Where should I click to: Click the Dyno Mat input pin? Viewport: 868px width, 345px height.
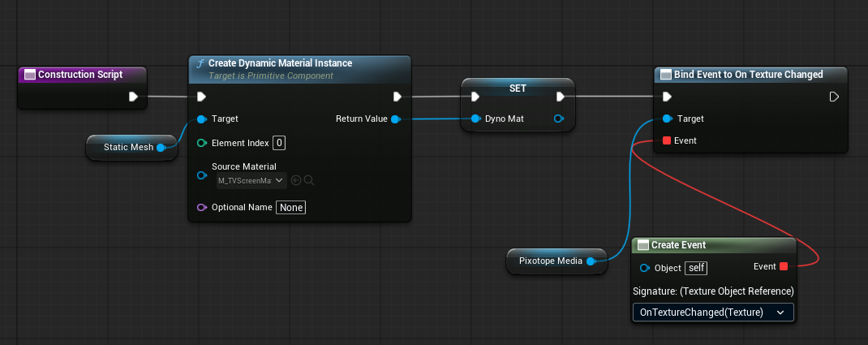click(476, 119)
